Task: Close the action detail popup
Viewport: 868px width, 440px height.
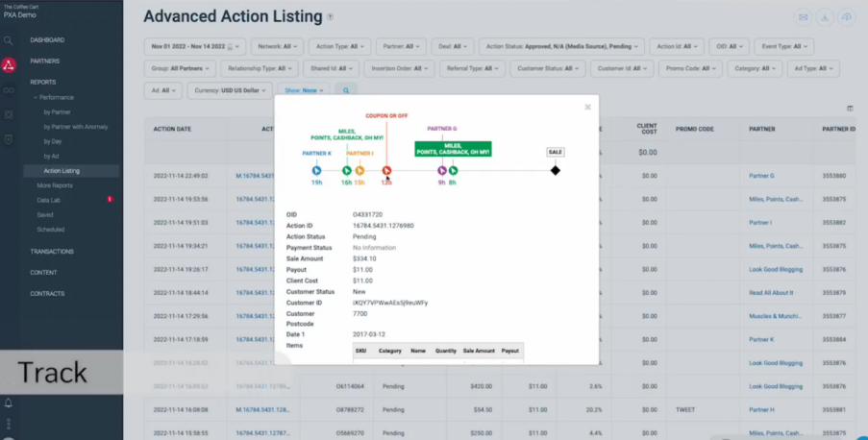Action: (x=587, y=107)
